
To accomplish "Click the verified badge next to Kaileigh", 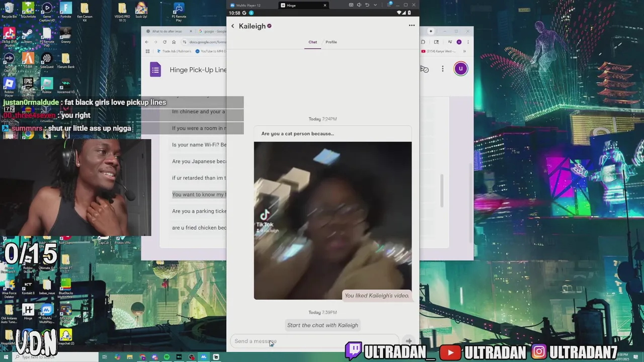I will pos(269,26).
